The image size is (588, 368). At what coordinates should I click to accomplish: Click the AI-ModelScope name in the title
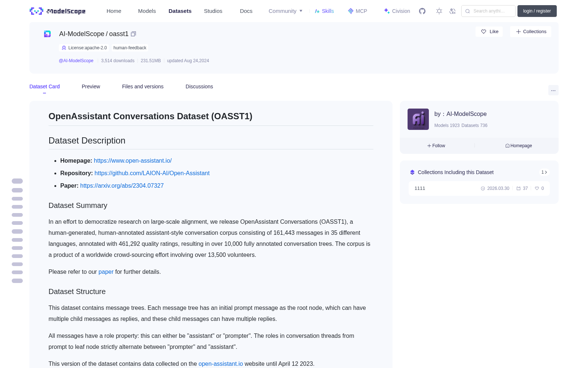coord(82,34)
